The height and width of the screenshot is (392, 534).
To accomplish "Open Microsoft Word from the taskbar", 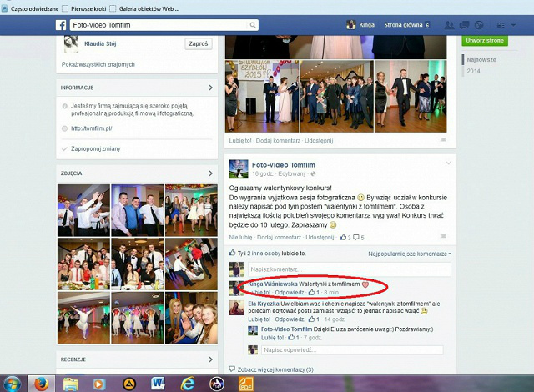I will point(158,384).
